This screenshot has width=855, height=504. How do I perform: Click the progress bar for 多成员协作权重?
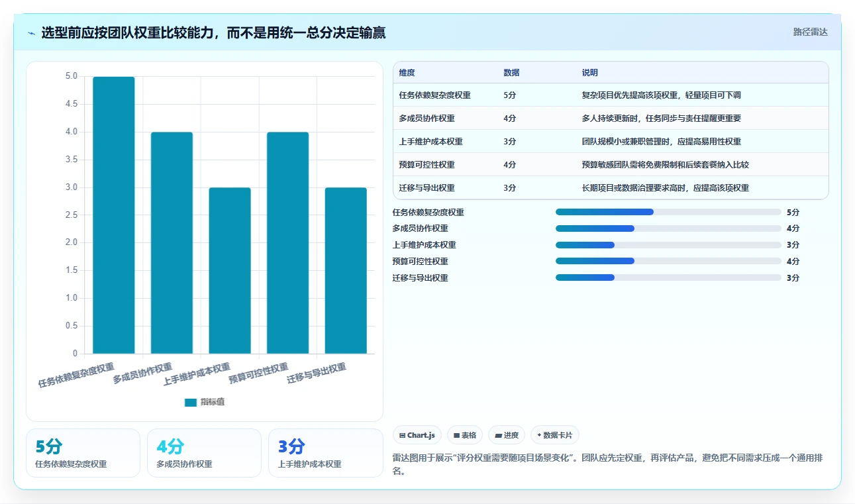(x=668, y=228)
